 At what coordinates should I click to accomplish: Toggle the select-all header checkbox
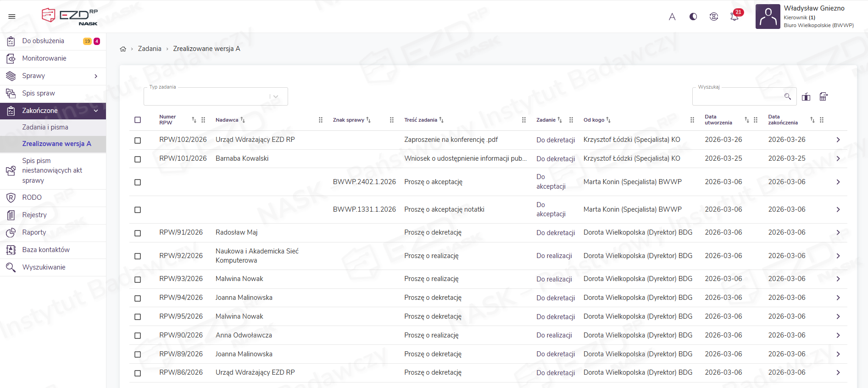pos(138,120)
